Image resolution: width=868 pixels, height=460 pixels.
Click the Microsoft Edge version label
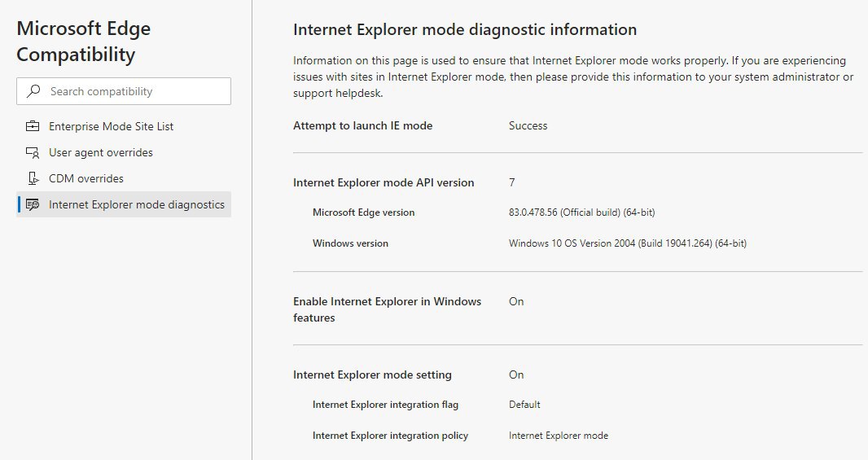pos(363,212)
